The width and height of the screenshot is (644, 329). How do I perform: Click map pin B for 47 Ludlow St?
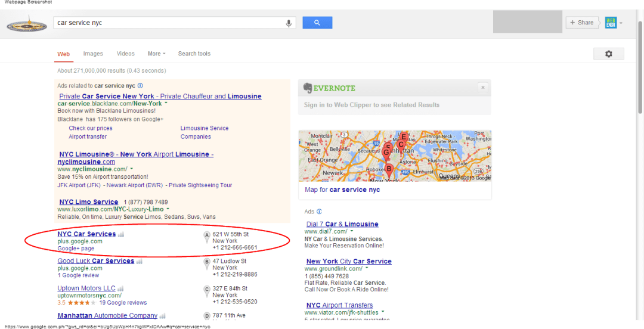[207, 263]
